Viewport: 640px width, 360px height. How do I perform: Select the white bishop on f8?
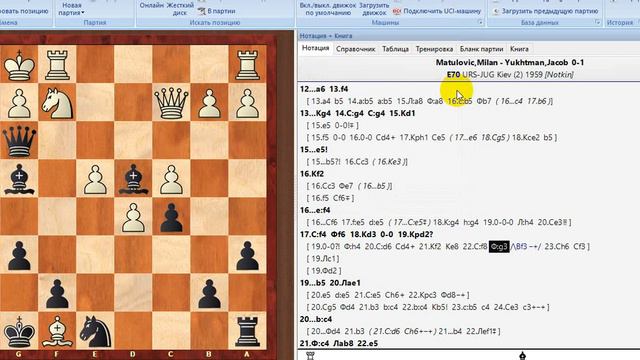pyautogui.click(x=57, y=330)
